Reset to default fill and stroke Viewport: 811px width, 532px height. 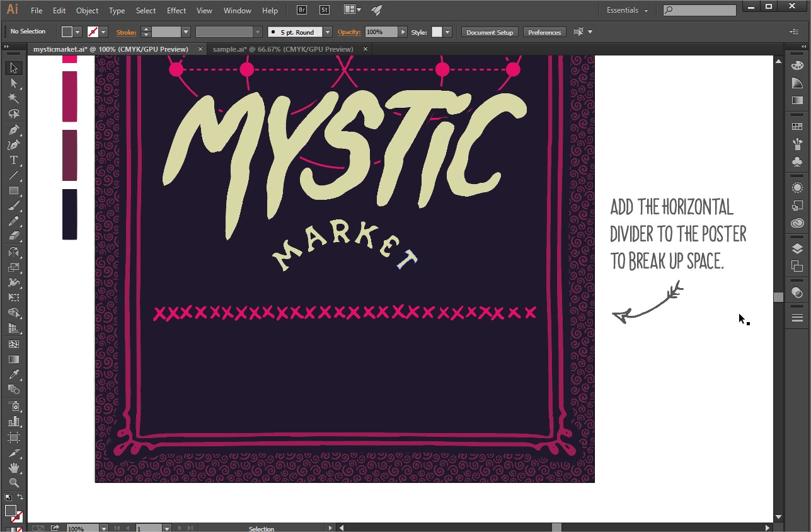[8, 498]
